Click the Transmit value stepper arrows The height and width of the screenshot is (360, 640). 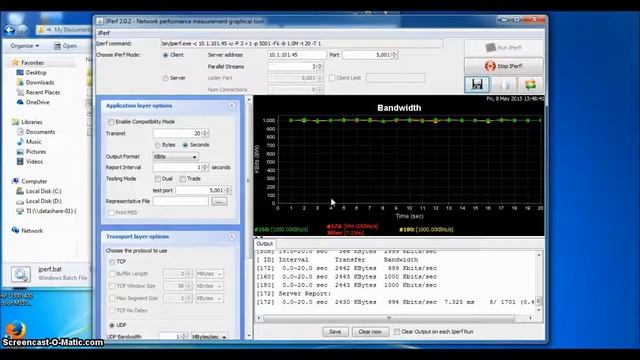pos(205,133)
